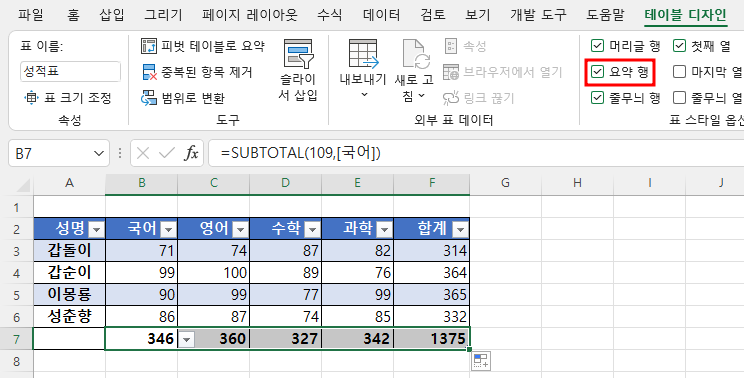The width and height of the screenshot is (744, 378).
Task: Open the 합계 column filter dropdown
Action: coord(460,230)
